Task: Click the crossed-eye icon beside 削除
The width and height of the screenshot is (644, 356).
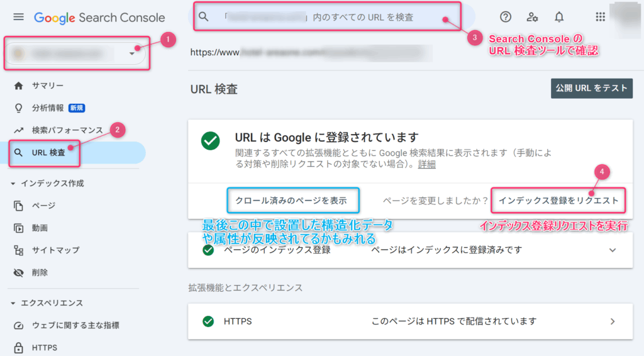Action: click(18, 272)
